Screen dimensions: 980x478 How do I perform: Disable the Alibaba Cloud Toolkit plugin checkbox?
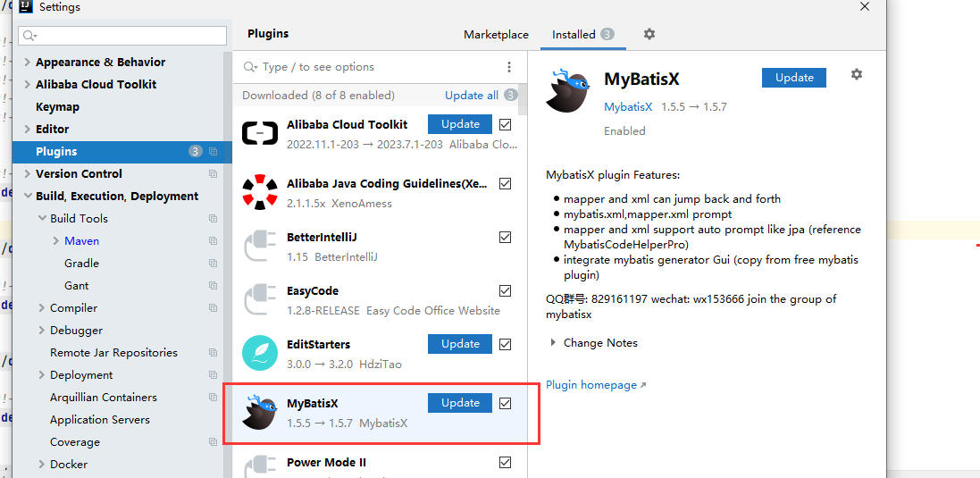pyautogui.click(x=505, y=124)
